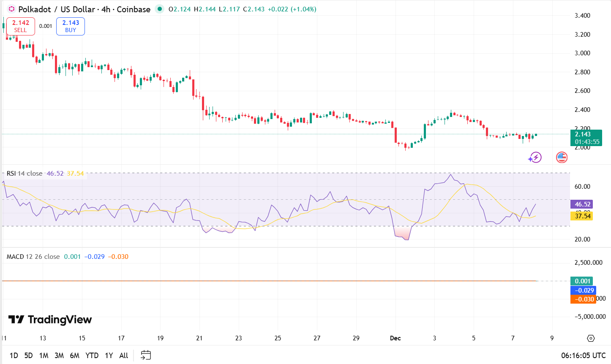
Task: Click the spread value 0.001
Action: coord(46,26)
